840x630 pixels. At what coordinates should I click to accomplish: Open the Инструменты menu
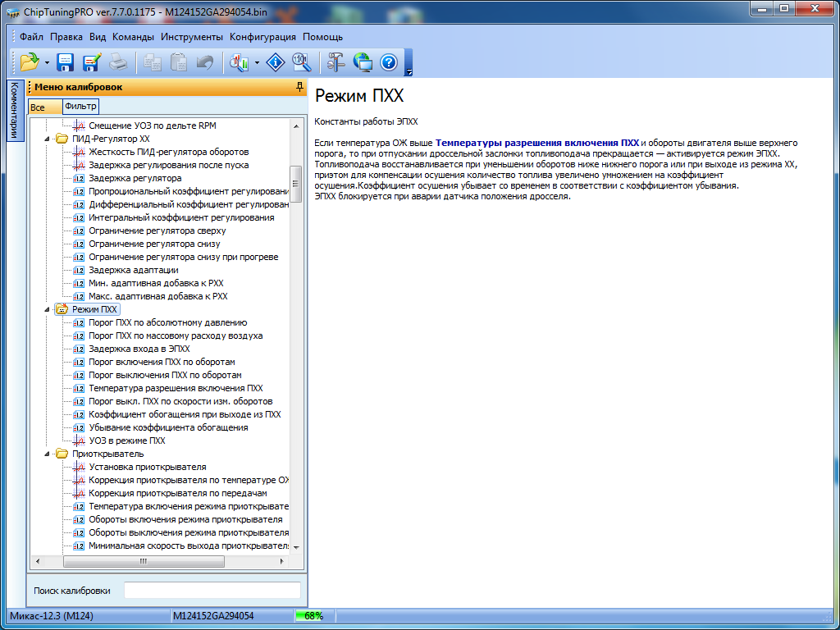[191, 37]
